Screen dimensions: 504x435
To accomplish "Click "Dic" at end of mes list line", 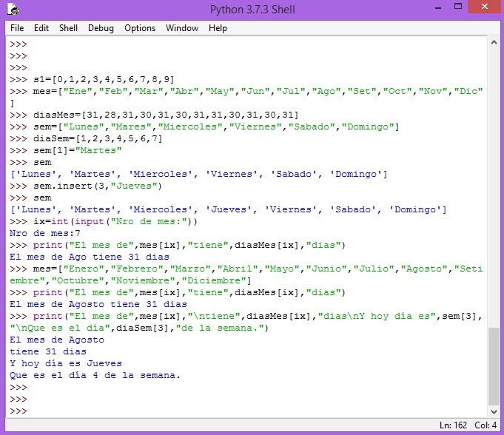I will click(x=468, y=91).
